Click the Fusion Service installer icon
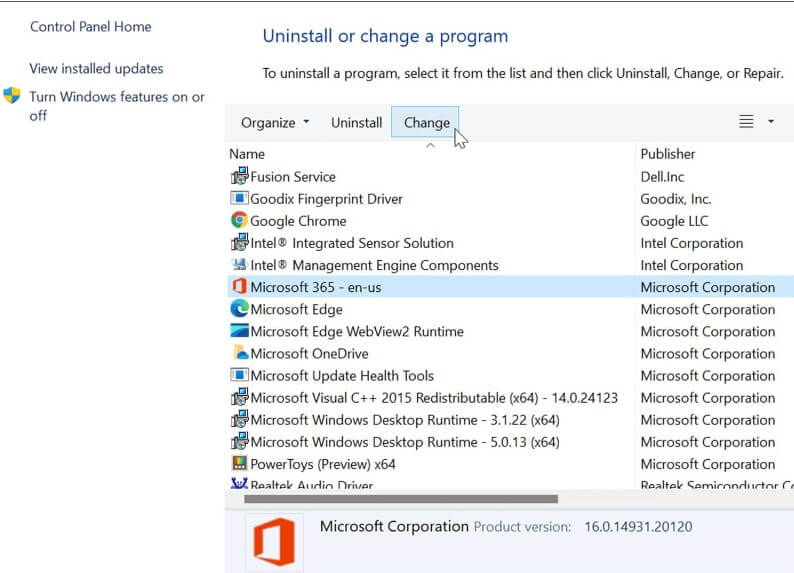Image resolution: width=794 pixels, height=573 pixels. point(240,176)
